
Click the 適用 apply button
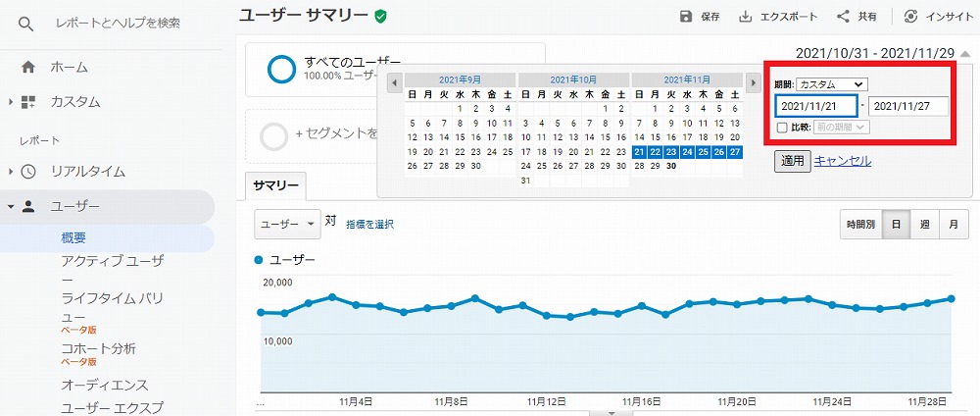pos(793,161)
